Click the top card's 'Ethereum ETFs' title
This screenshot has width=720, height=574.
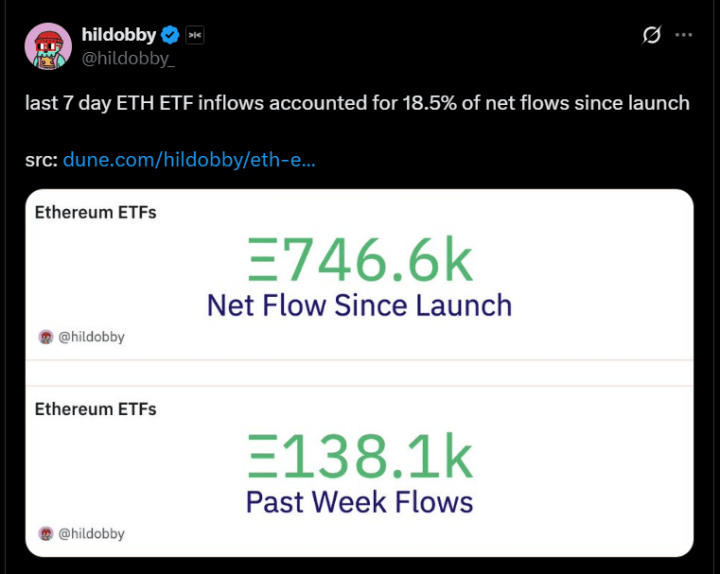pyautogui.click(x=95, y=212)
